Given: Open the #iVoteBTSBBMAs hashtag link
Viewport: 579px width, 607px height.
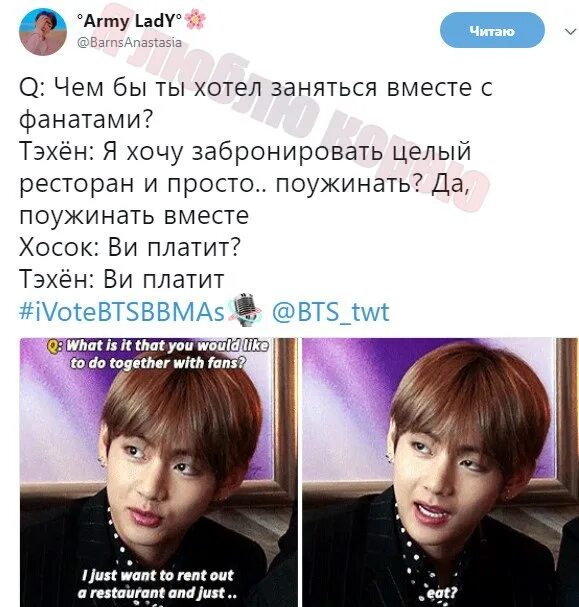Looking at the screenshot, I should [122, 311].
